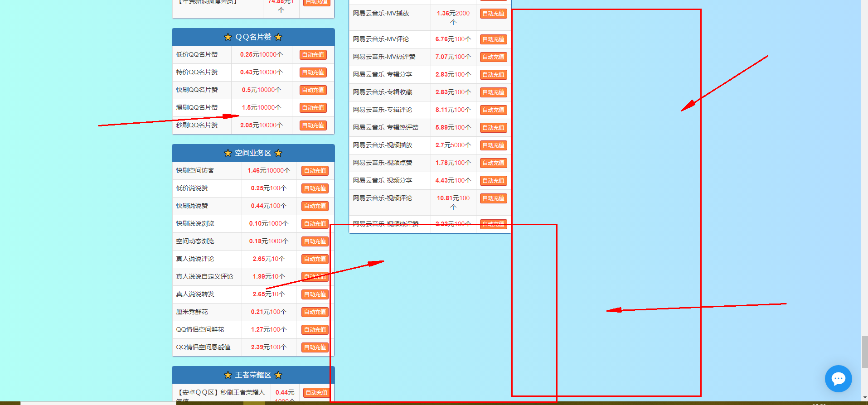Screen dimensions: 868x405
Task: Click the price 2.05元10000个
Action: (262, 125)
